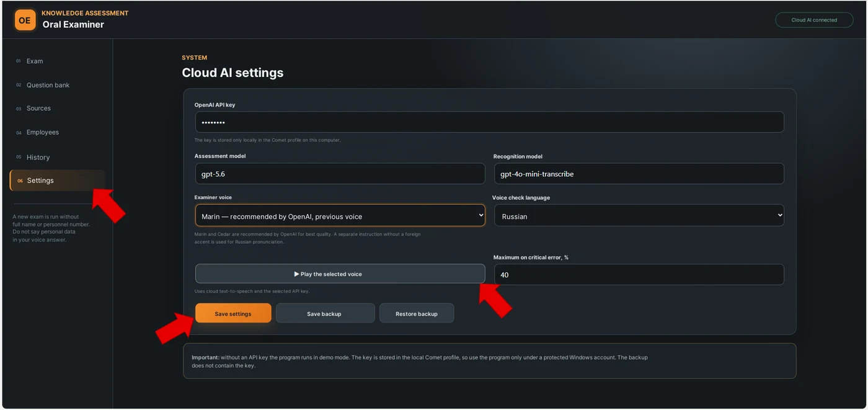Click the KNOWLEDGE ASSESSMENT header label
Image resolution: width=868 pixels, height=410 pixels.
(x=85, y=13)
